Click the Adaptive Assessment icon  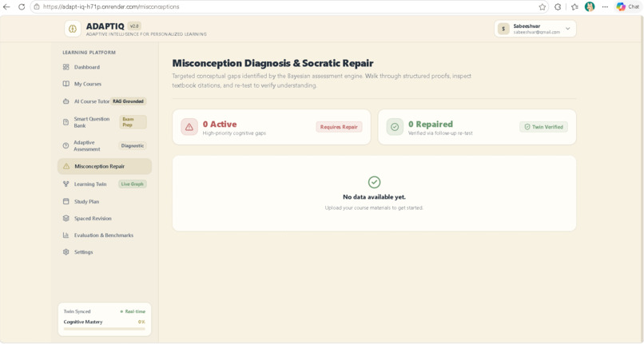point(66,145)
